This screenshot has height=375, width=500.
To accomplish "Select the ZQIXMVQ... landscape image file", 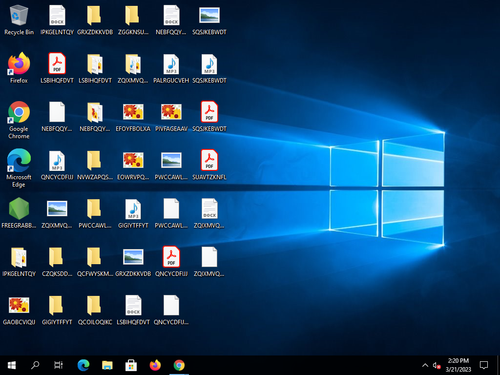I will (57, 213).
